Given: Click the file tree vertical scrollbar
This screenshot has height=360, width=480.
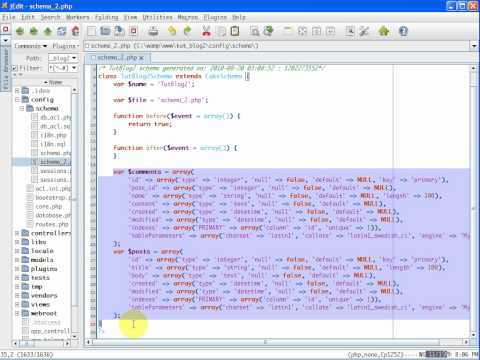Looking at the screenshot, I should tap(75, 213).
